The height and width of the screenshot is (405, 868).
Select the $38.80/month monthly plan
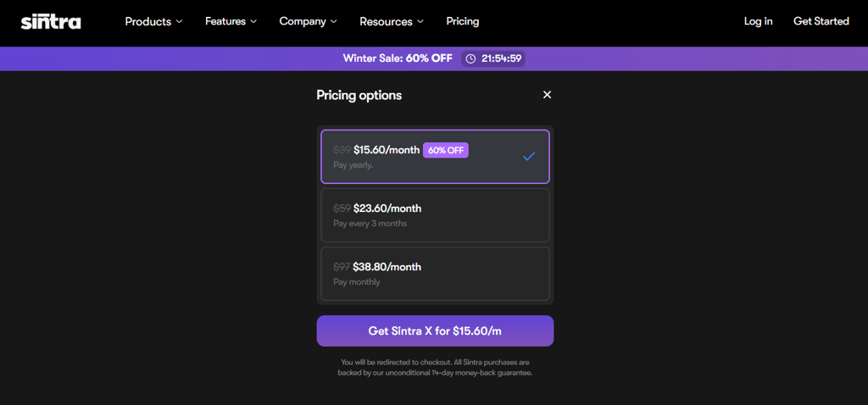click(x=435, y=274)
